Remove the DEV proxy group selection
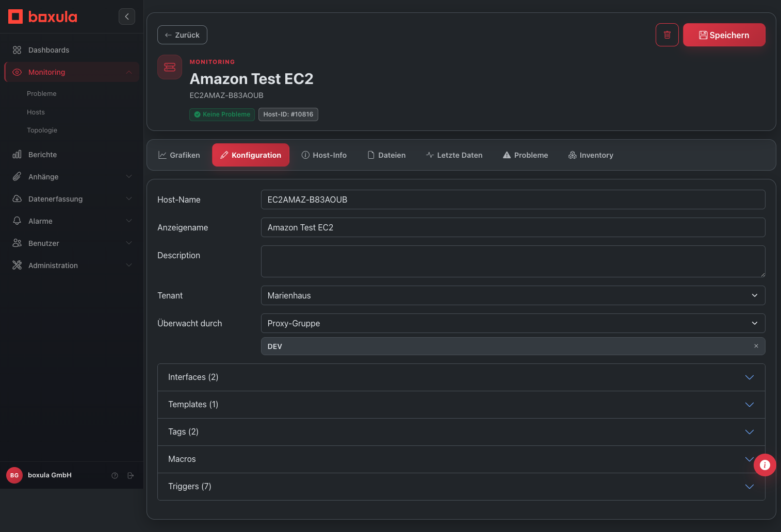Viewport: 781px width, 532px height. (756, 346)
